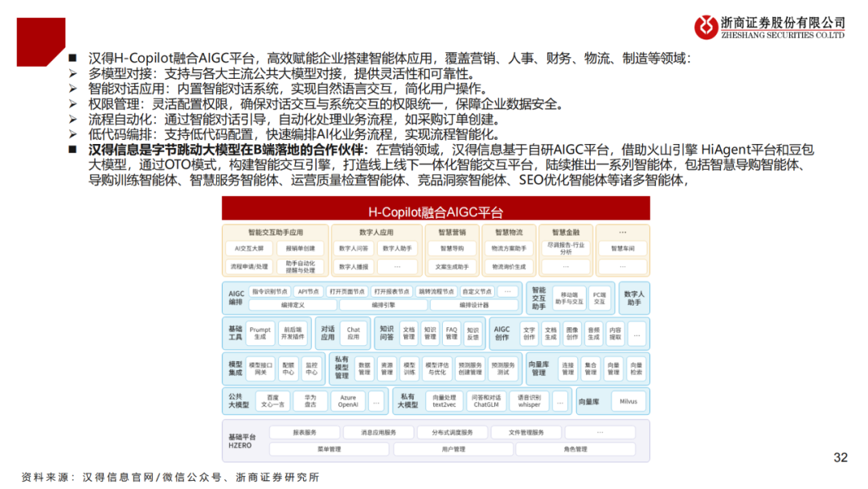Select the PC端交互 box
This screenshot has height=489, width=868.
[600, 298]
